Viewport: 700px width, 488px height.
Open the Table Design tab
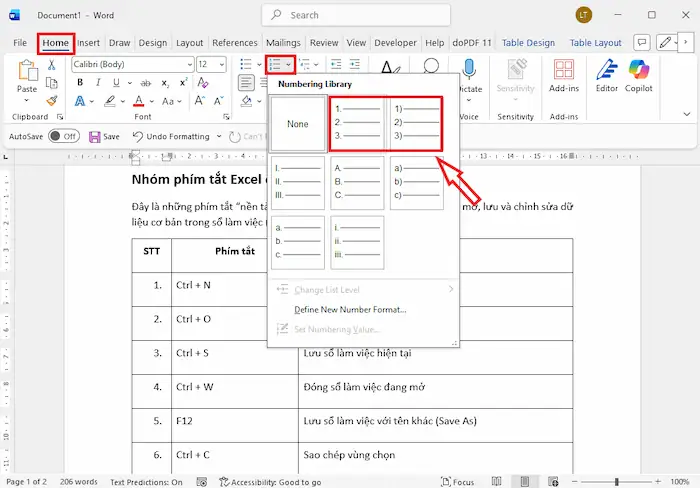527,43
